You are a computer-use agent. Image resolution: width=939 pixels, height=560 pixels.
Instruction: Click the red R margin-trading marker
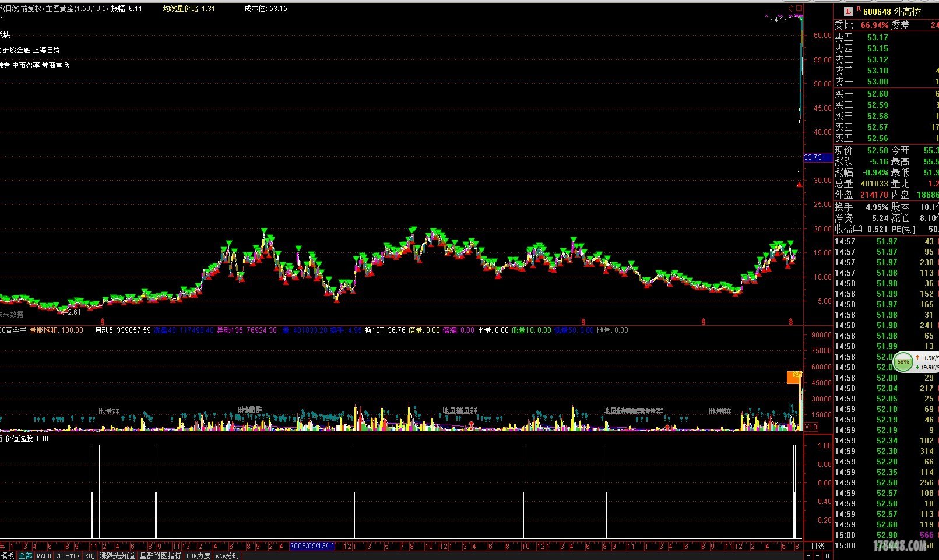pos(858,10)
